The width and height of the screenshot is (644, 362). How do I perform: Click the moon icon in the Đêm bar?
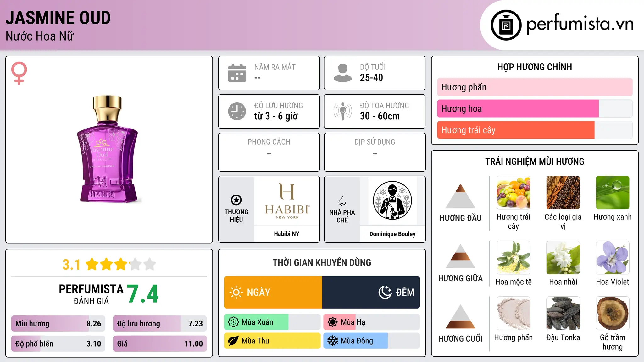(x=385, y=292)
